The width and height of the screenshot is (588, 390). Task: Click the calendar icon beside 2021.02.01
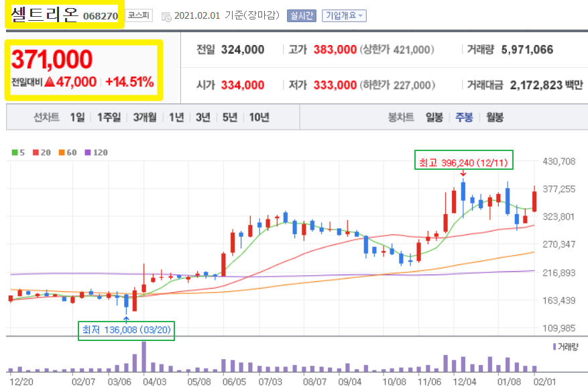tap(166, 17)
